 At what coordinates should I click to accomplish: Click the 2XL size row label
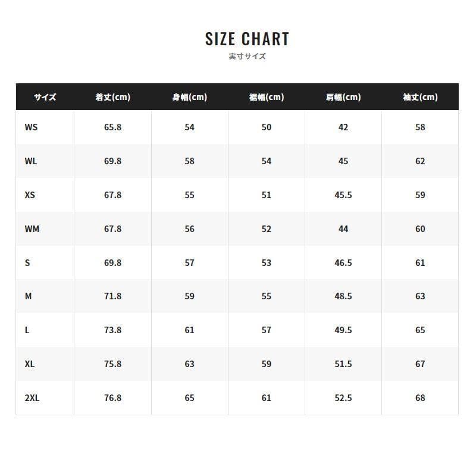pyautogui.click(x=32, y=398)
